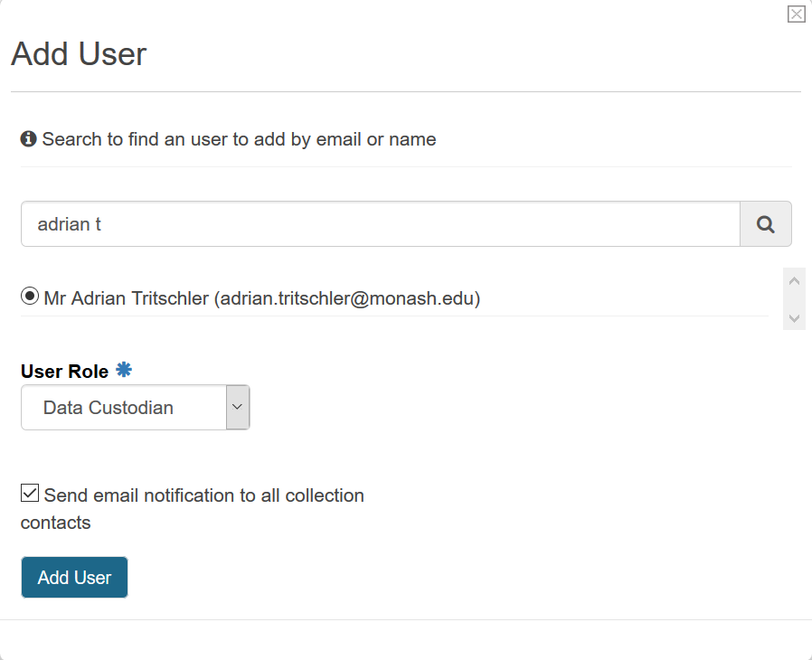Viewport: 812px width, 660px height.
Task: Click the blue required asterisk icon
Action: (124, 370)
